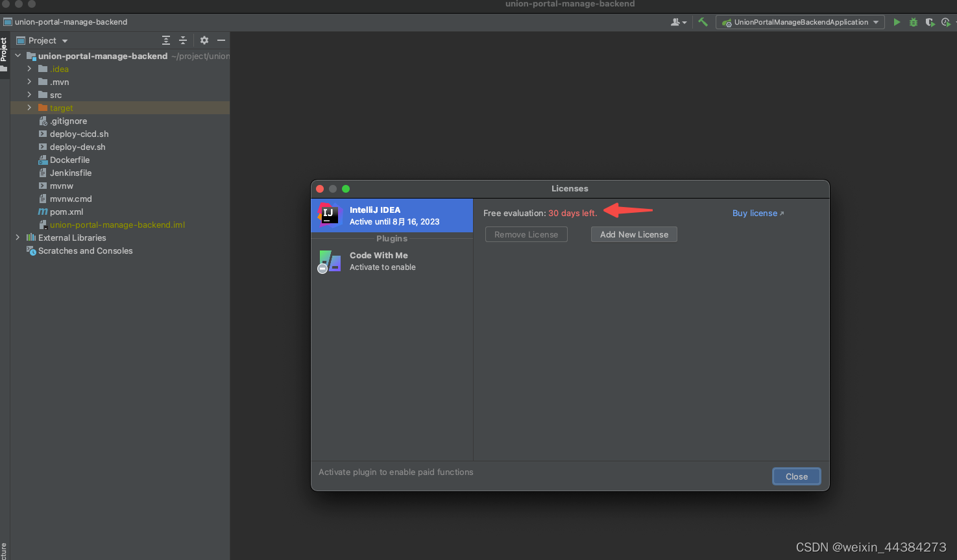The height and width of the screenshot is (560, 957).
Task: Select pom.xml file
Action: click(66, 212)
